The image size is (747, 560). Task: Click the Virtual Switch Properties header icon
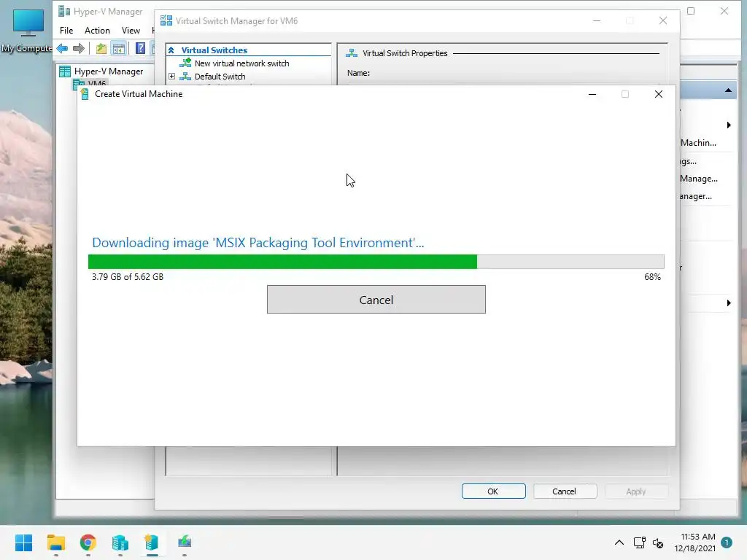352,52
